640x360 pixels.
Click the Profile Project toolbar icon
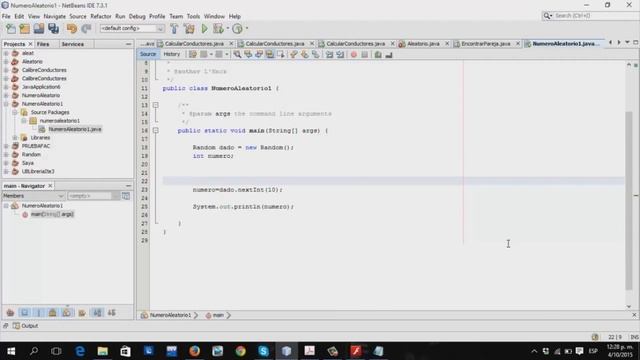pos(237,29)
